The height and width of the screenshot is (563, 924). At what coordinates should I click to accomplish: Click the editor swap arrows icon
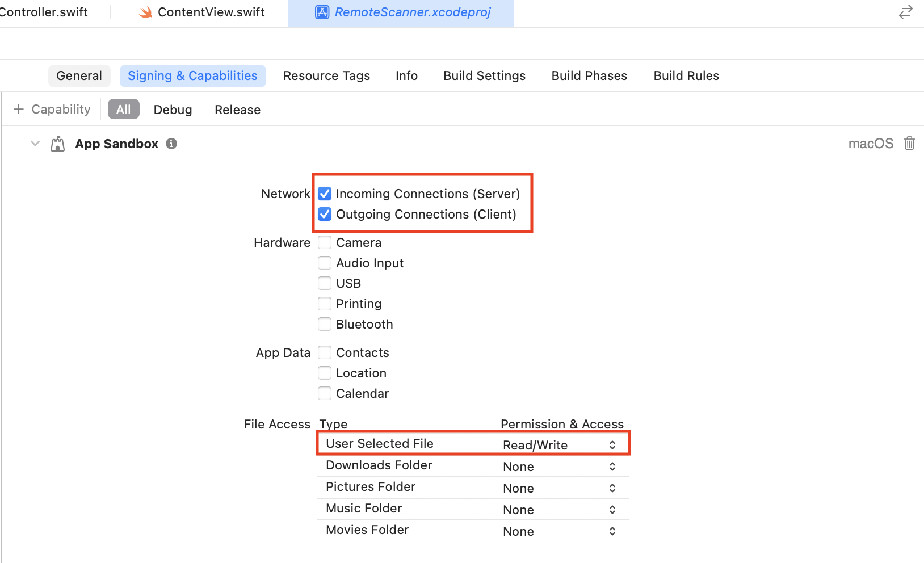click(x=905, y=12)
